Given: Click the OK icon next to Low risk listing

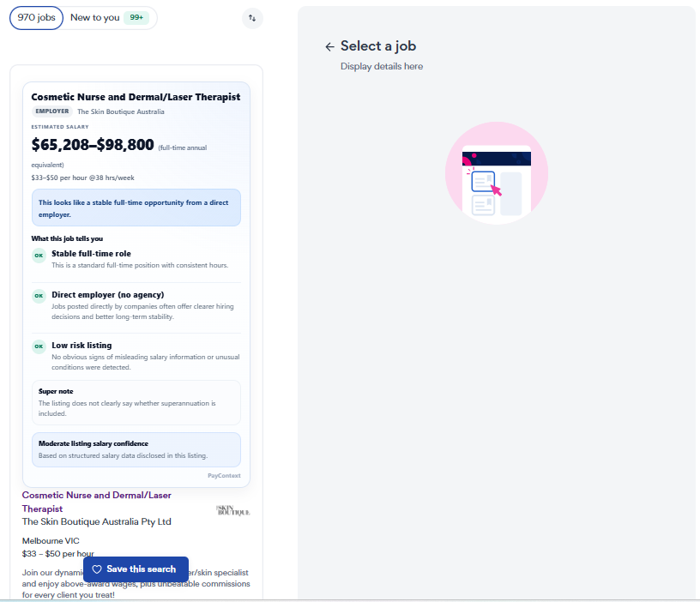Looking at the screenshot, I should click(x=38, y=346).
